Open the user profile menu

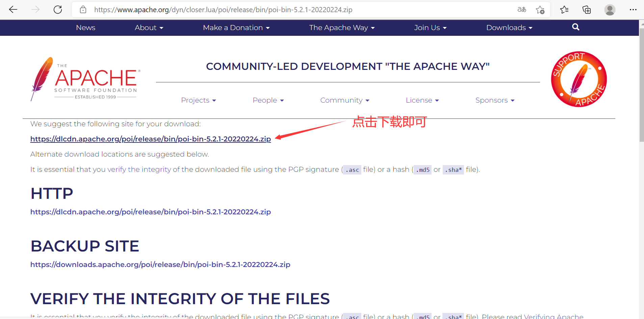(x=610, y=10)
